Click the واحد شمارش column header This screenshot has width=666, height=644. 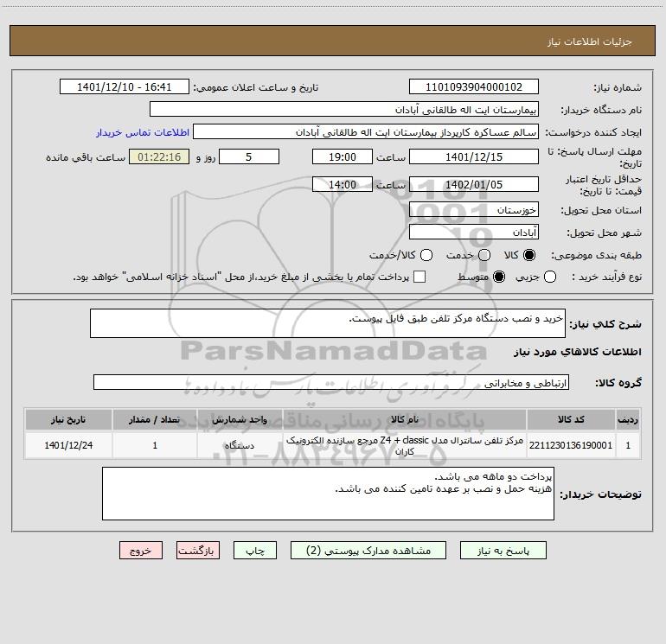tap(240, 420)
